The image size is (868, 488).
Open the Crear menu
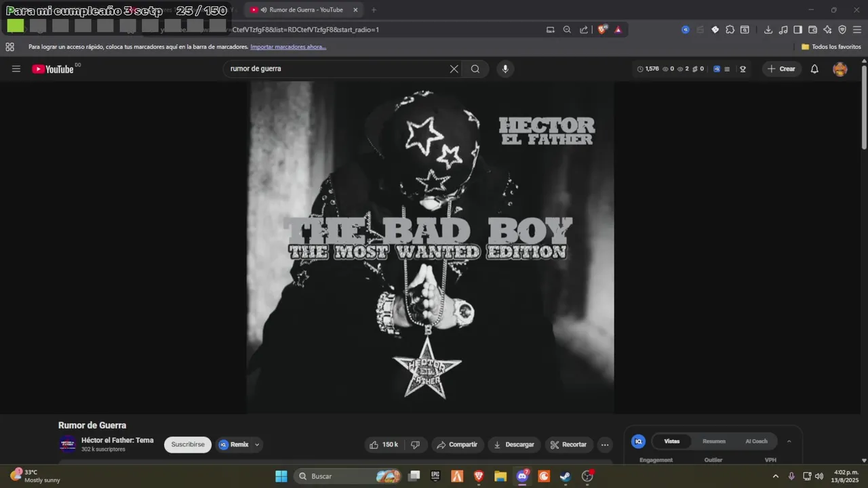[781, 68]
